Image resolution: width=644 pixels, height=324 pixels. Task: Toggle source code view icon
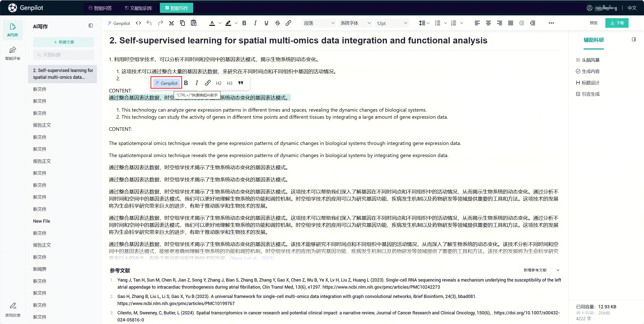pyautogui.click(x=138, y=23)
